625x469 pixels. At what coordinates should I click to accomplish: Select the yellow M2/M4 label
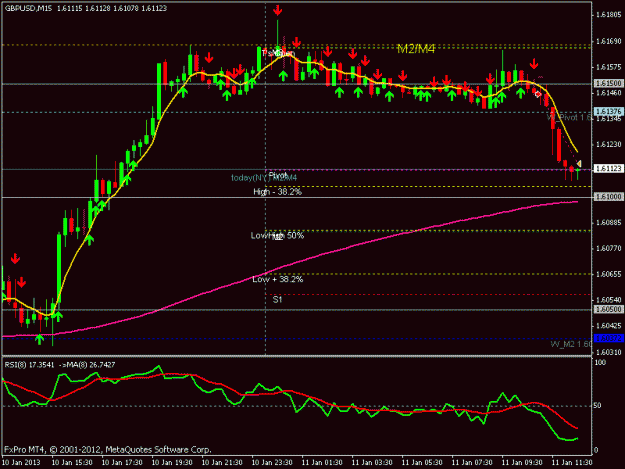tap(416, 49)
